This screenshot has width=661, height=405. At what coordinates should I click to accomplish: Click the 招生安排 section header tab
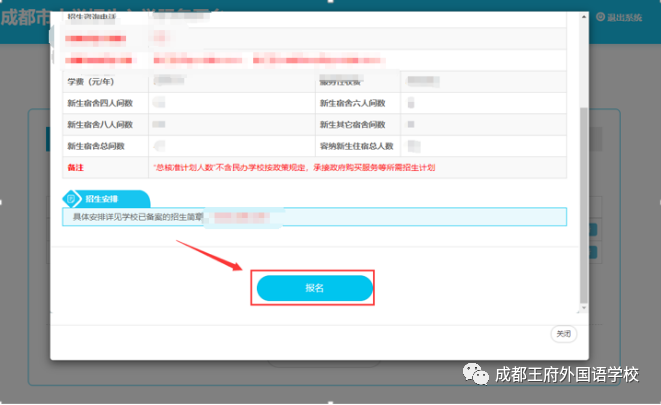click(106, 199)
